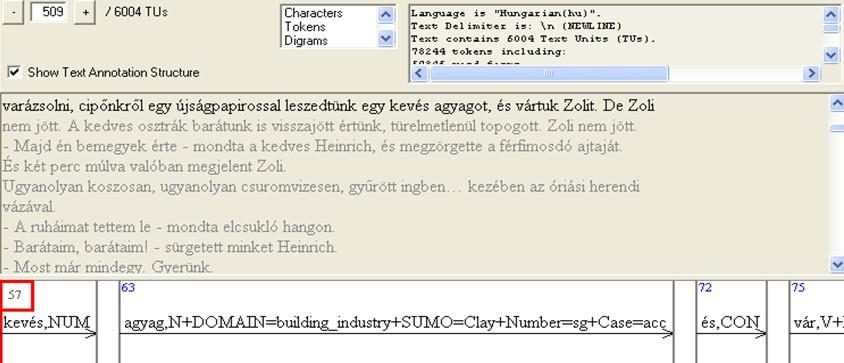
Task: Edit the TU number field showing 509
Action: pos(48,12)
